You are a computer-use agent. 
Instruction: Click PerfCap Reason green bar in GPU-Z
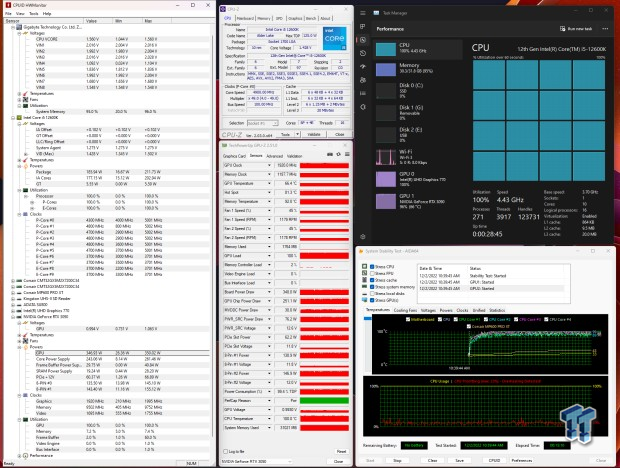[x=324, y=400]
